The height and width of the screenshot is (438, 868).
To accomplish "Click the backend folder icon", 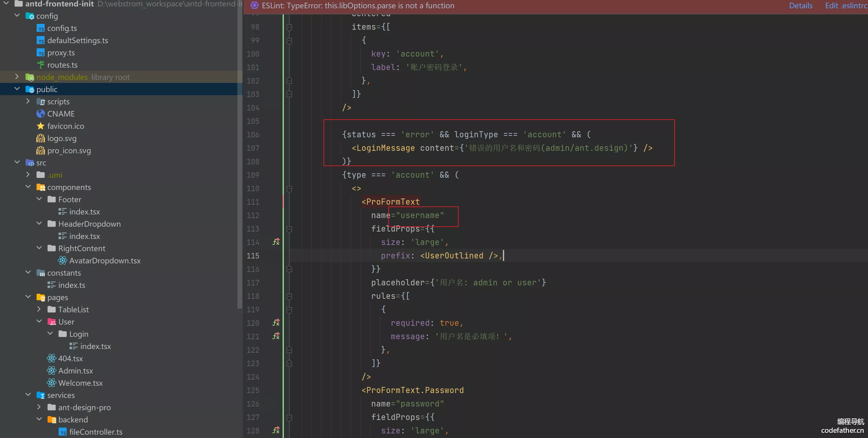I will (x=52, y=419).
